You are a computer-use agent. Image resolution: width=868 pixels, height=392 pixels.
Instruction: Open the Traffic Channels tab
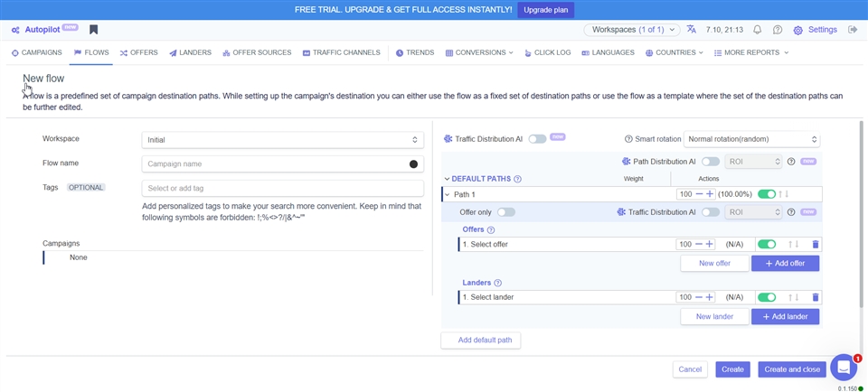(341, 53)
